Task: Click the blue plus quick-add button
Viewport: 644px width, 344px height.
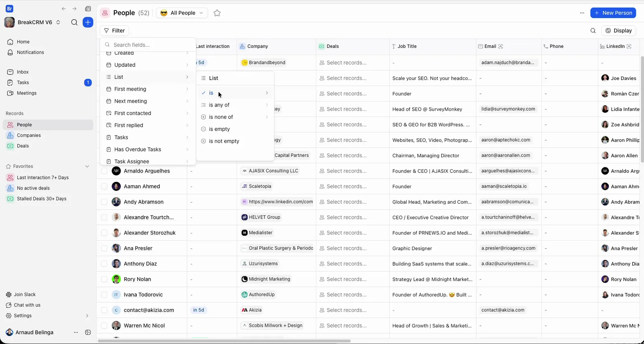Action: [x=88, y=22]
